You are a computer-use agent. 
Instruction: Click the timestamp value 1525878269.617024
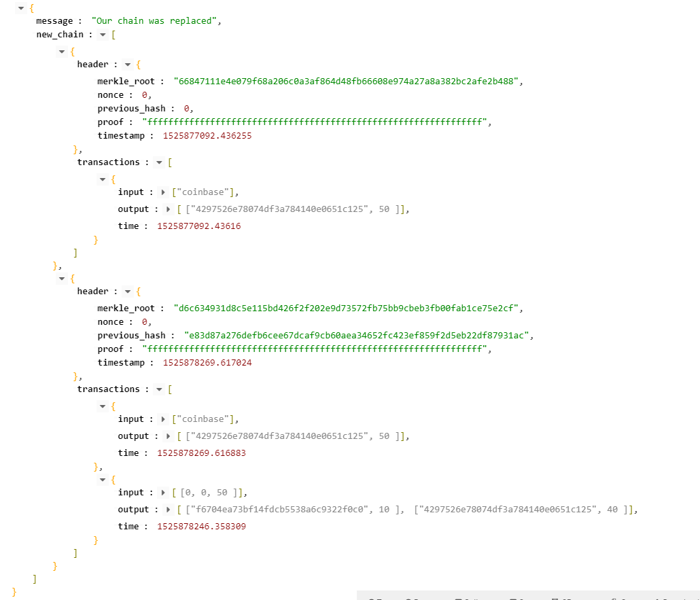pyautogui.click(x=207, y=363)
